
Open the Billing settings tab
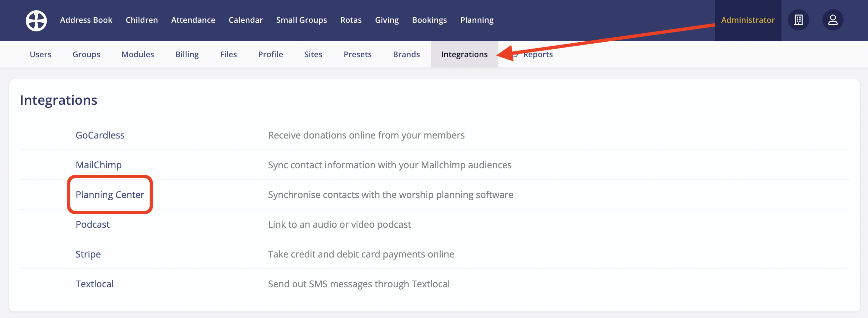point(187,54)
